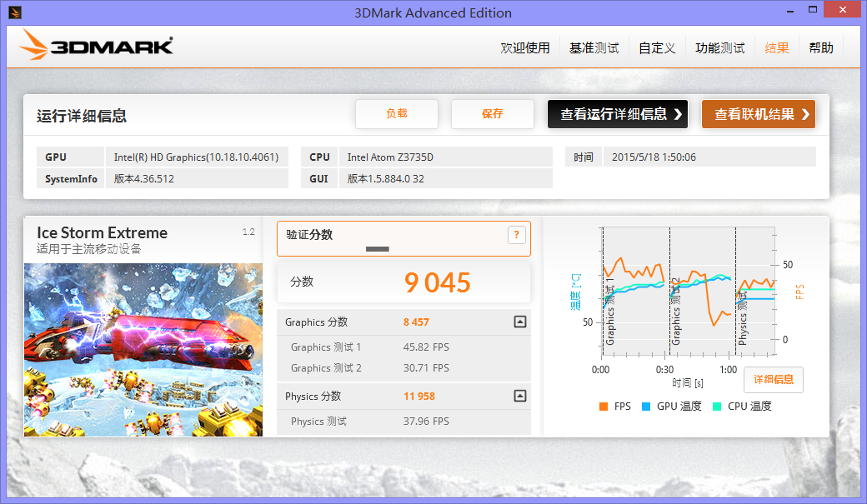This screenshot has height=504, width=867.
Task: Click the overall score 9 045
Action: pos(438,283)
